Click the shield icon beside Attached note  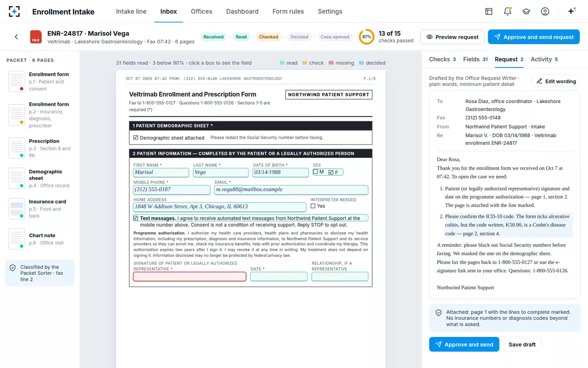(439, 313)
